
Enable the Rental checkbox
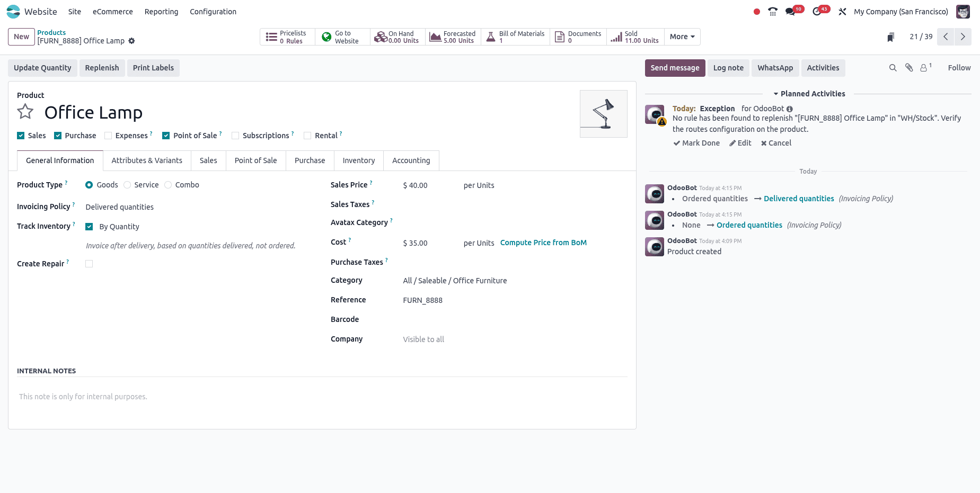307,136
